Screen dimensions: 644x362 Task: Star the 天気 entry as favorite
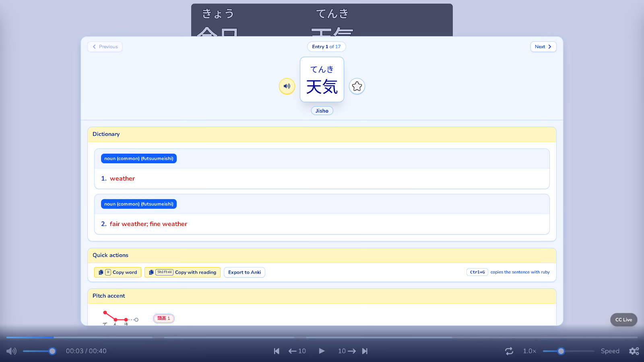[x=357, y=86]
